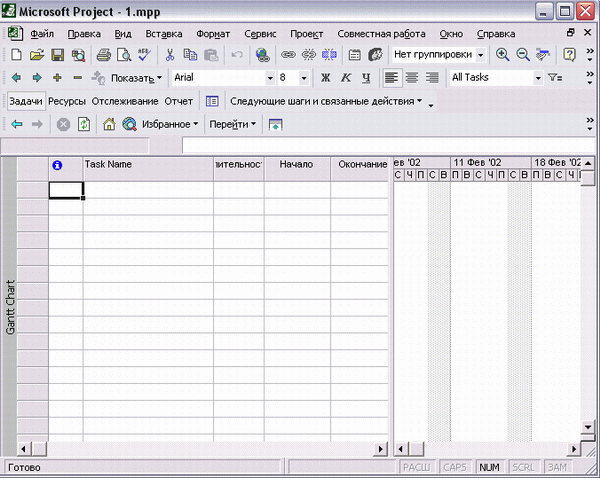The image size is (600, 478).
Task: Save project with the floppy disk icon
Action: click(58, 55)
